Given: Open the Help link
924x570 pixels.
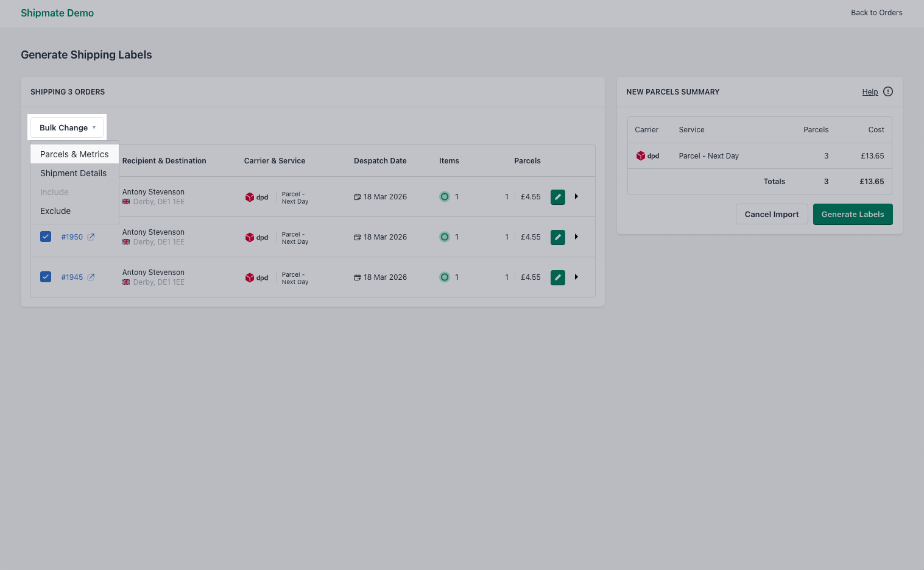Looking at the screenshot, I should click(870, 91).
